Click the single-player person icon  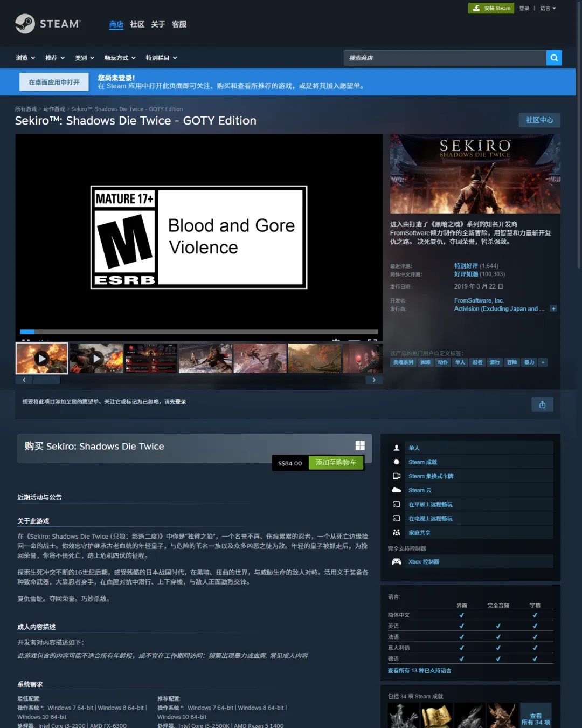point(397,448)
